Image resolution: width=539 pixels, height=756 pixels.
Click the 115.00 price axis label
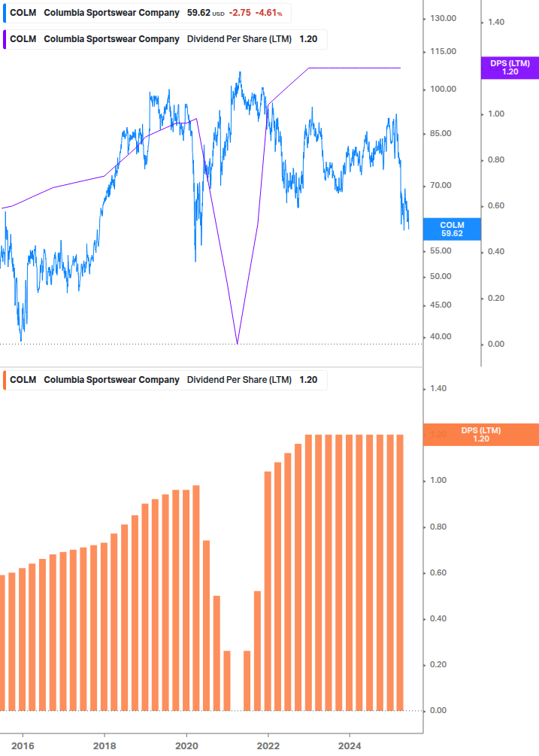[x=443, y=52]
